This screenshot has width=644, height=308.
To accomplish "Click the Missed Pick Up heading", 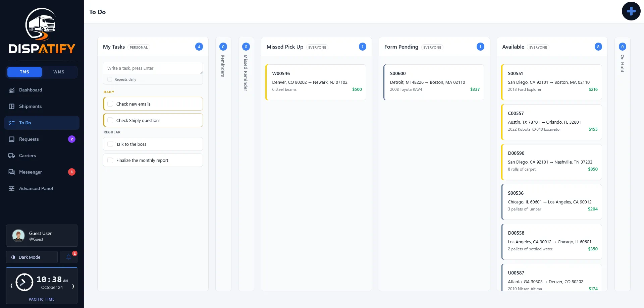I will click(x=285, y=47).
